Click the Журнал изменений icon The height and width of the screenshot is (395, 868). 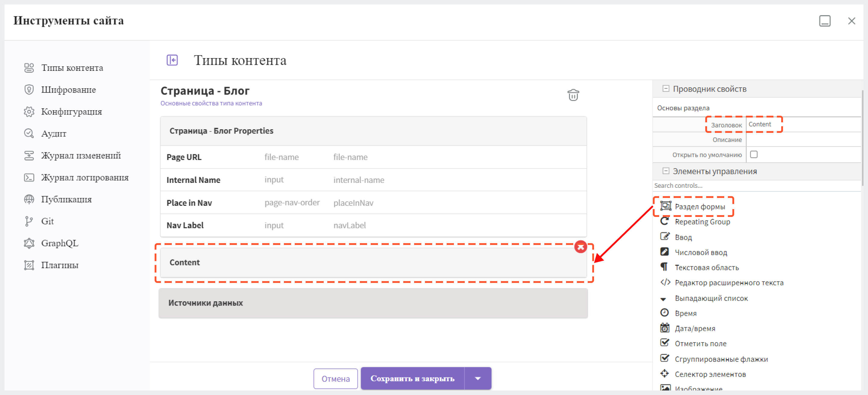click(x=29, y=155)
